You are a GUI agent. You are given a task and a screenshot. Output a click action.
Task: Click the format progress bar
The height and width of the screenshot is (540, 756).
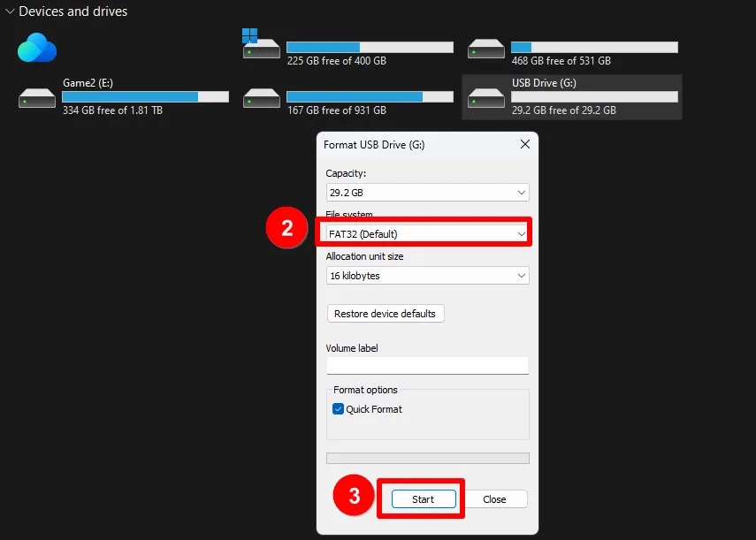427,458
